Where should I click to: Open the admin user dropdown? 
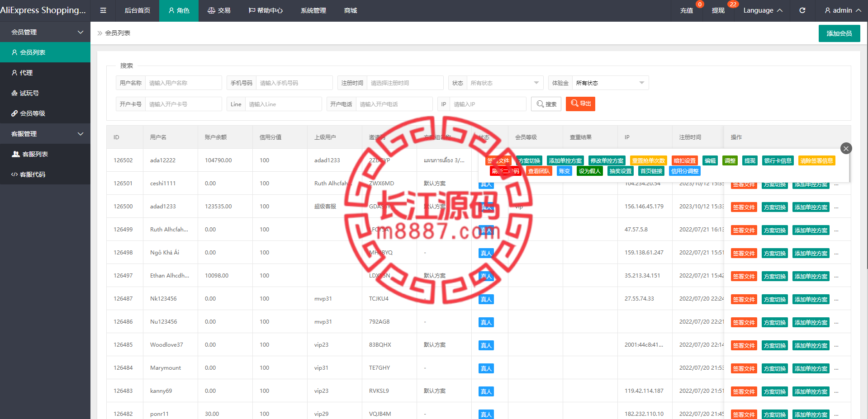click(843, 10)
